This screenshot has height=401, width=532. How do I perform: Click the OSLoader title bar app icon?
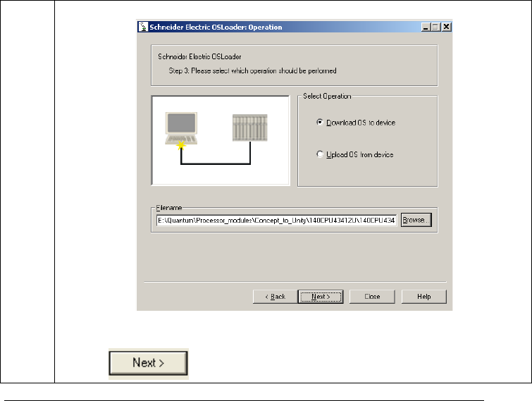[x=143, y=27]
